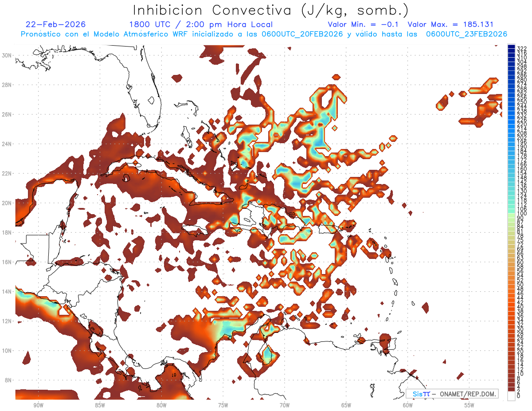The height and width of the screenshot is (411, 532).
Task: Click the "0" value on the color scale
Action: click(519, 396)
